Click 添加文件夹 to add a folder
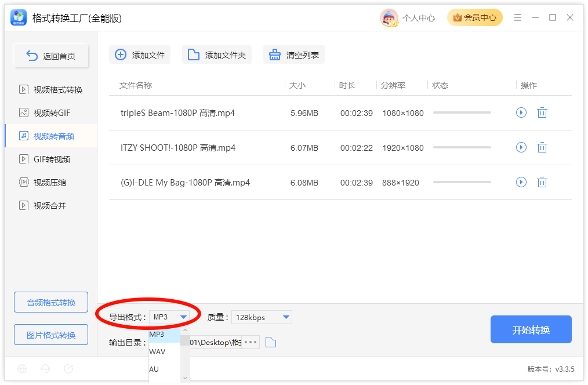This screenshot has height=385, width=588. pyautogui.click(x=217, y=55)
